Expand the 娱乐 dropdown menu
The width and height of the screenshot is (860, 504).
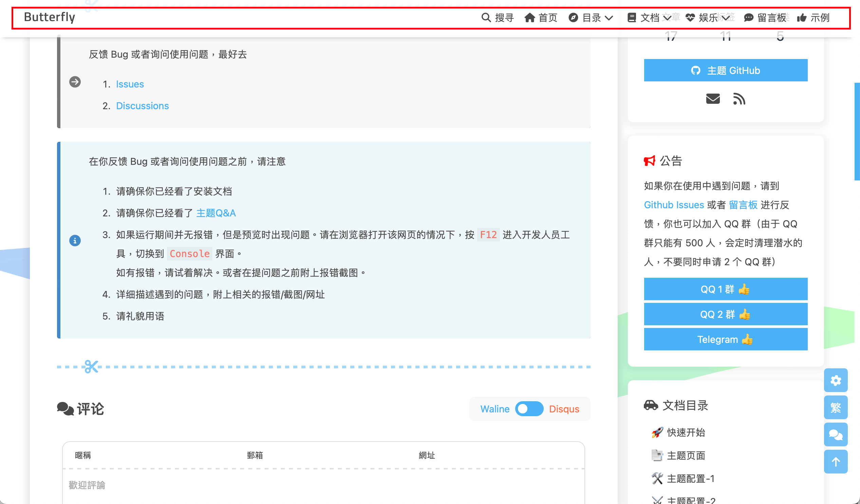pos(727,18)
